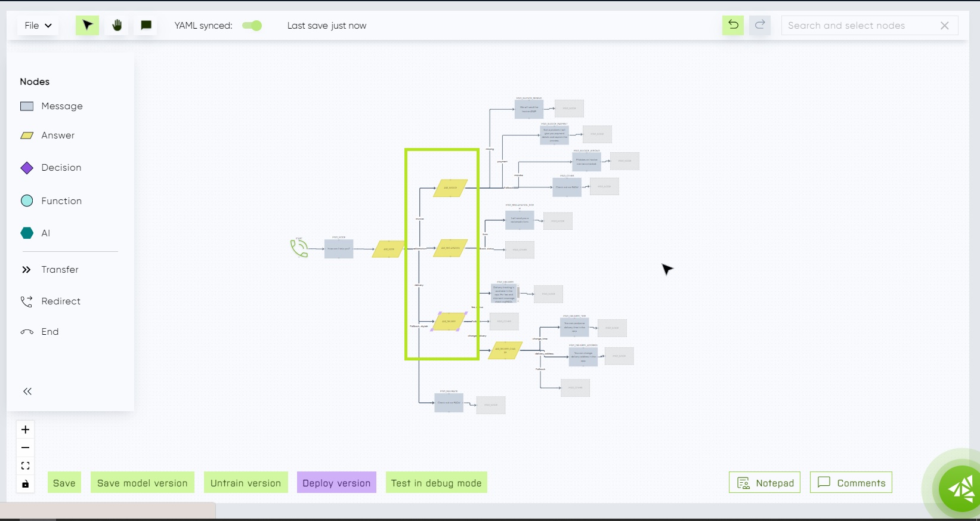The width and height of the screenshot is (980, 521).
Task: Clear the node search with X
Action: pos(945,26)
